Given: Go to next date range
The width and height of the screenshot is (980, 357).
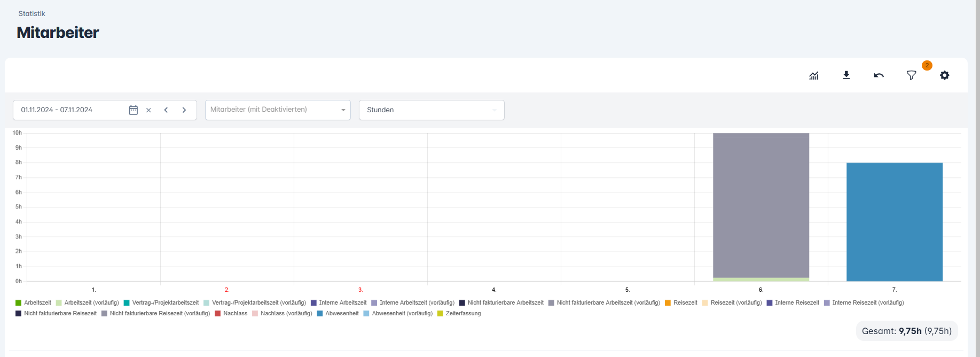Looking at the screenshot, I should (x=184, y=110).
